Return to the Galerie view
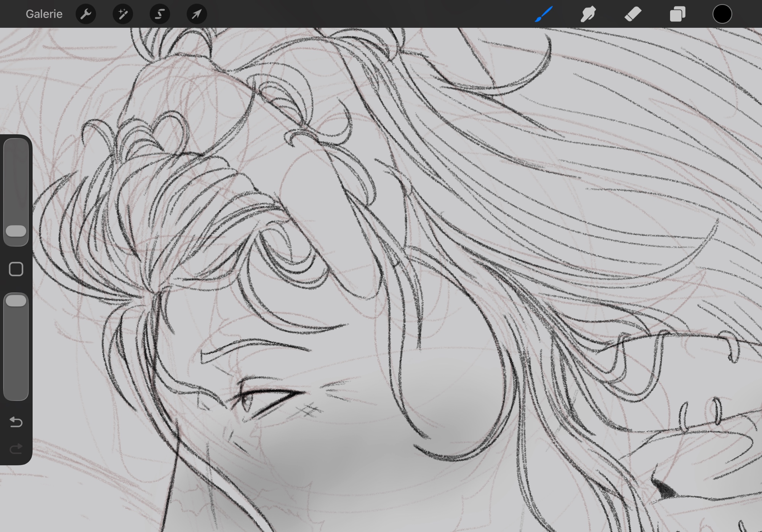The width and height of the screenshot is (762, 532). (44, 14)
